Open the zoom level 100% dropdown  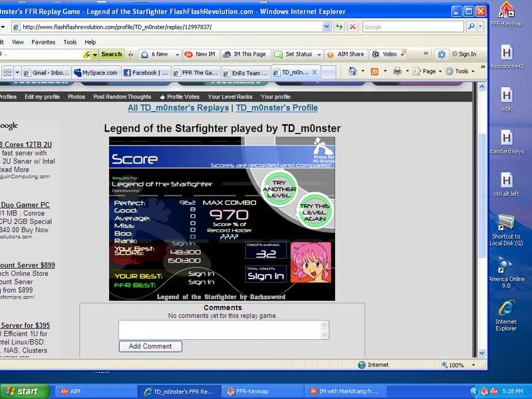click(473, 365)
